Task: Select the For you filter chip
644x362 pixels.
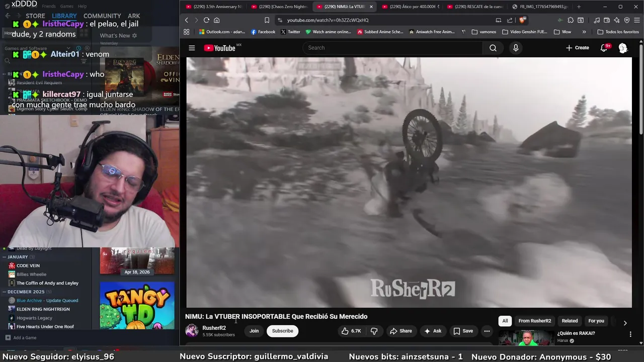Action: 596,321
